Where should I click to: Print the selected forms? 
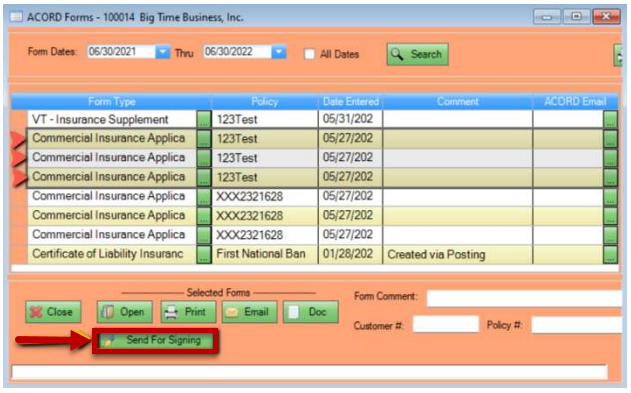pos(188,312)
